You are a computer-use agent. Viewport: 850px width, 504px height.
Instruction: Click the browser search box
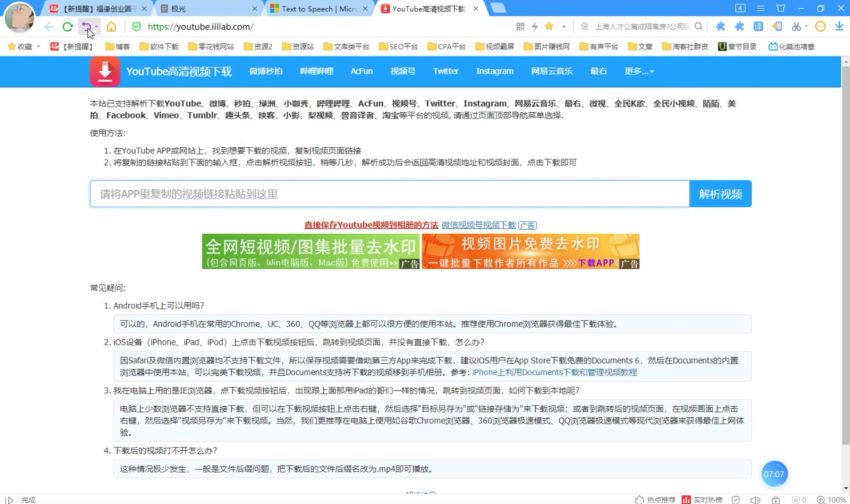[640, 26]
